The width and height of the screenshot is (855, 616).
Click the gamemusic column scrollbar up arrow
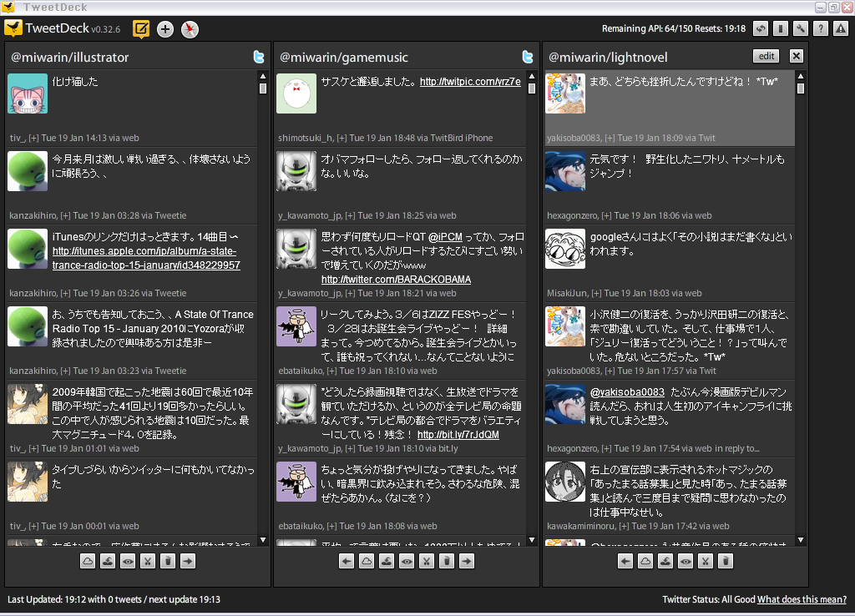point(532,76)
